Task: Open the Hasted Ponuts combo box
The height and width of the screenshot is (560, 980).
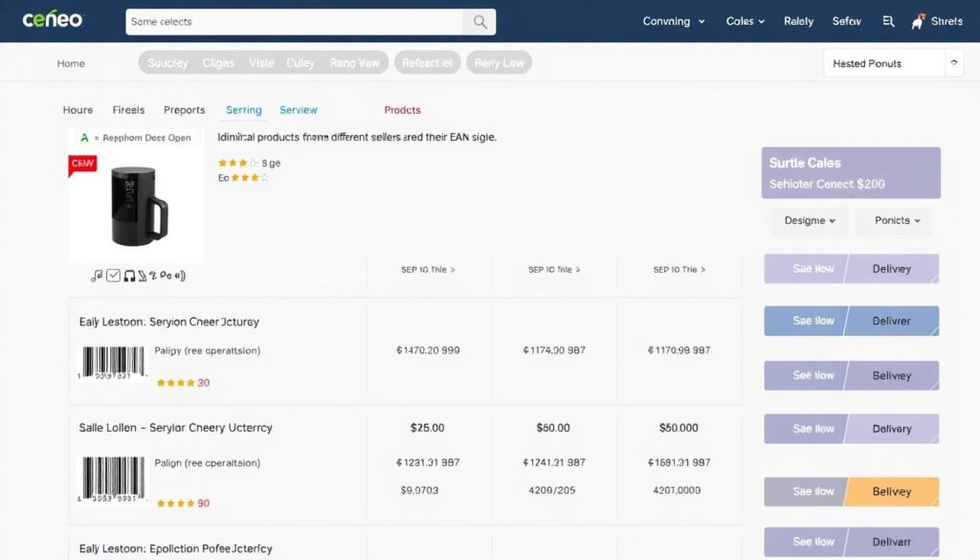Action: [892, 63]
